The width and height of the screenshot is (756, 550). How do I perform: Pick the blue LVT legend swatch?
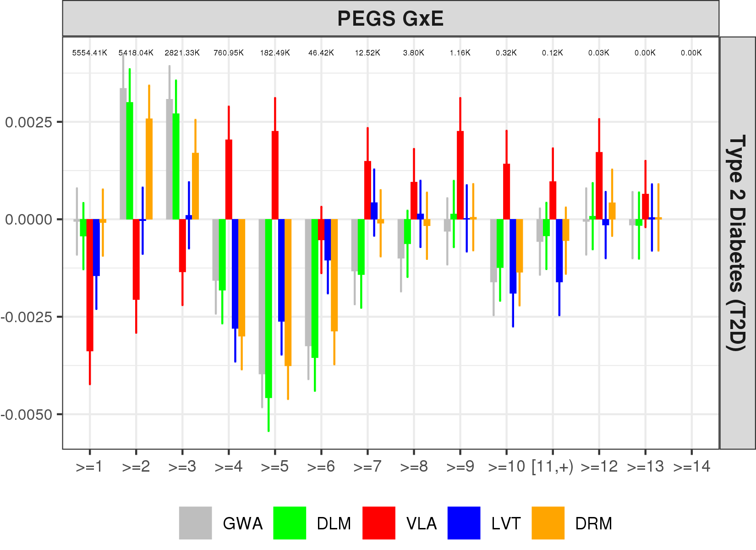pyautogui.click(x=464, y=523)
